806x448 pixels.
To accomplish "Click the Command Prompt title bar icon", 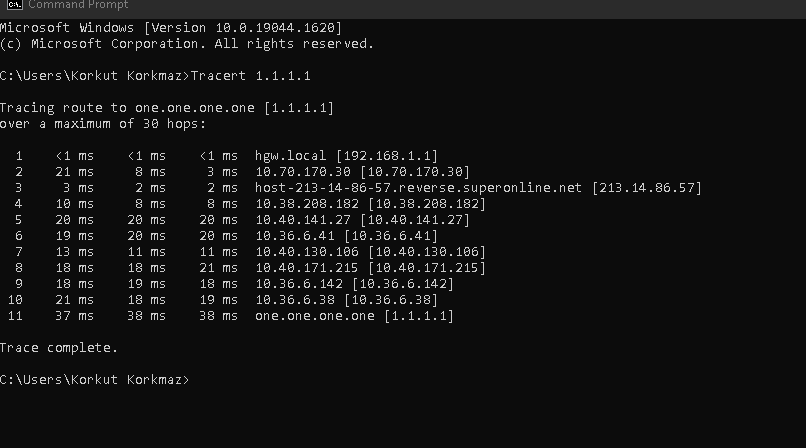I will click(15, 5).
